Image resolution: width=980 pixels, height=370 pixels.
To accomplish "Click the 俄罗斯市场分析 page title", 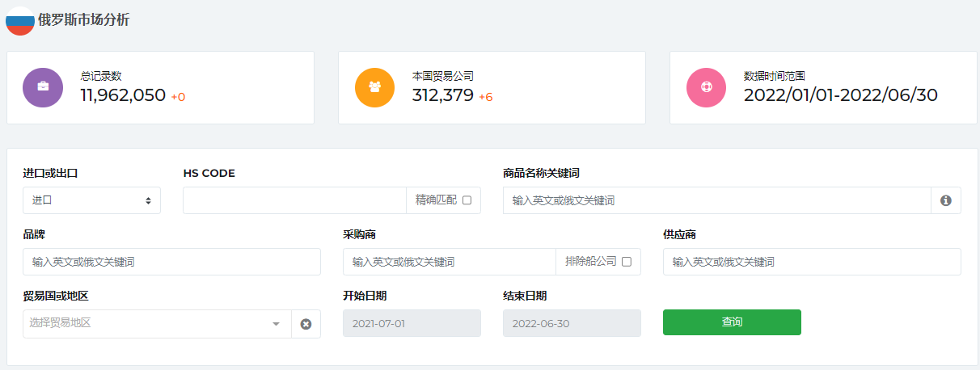I will tap(83, 20).
